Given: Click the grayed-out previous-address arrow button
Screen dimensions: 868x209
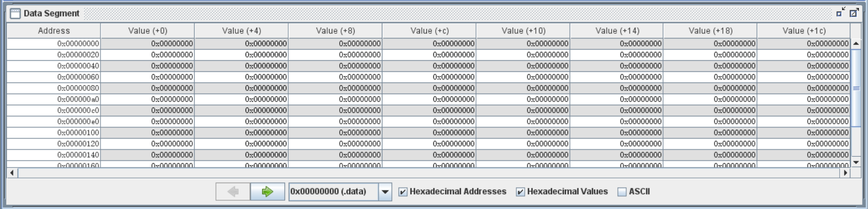Looking at the screenshot, I should point(233,191).
